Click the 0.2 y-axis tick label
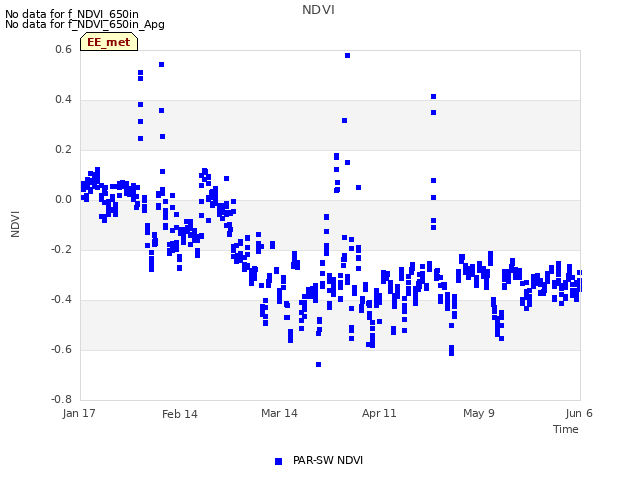Viewport: 640px width, 480px height. click(x=63, y=150)
